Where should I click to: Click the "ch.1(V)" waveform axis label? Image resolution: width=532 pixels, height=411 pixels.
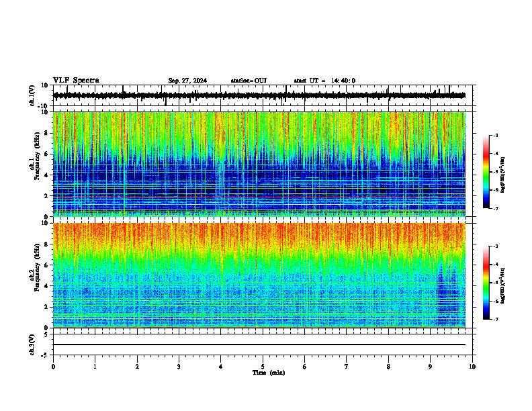click(32, 95)
